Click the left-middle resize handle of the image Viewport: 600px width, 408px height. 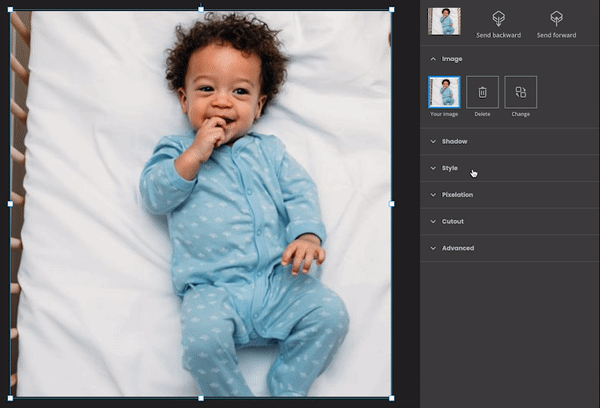pos(11,204)
